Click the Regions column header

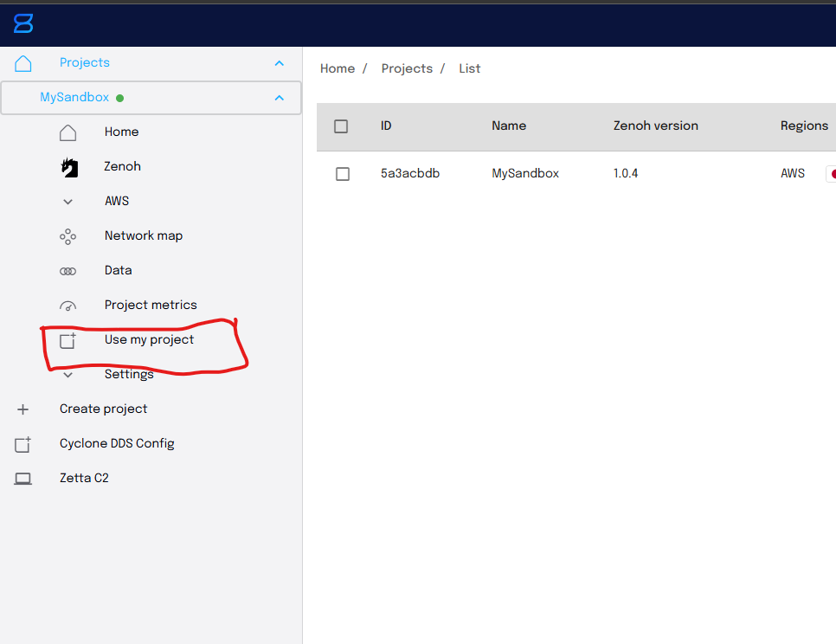click(x=804, y=126)
